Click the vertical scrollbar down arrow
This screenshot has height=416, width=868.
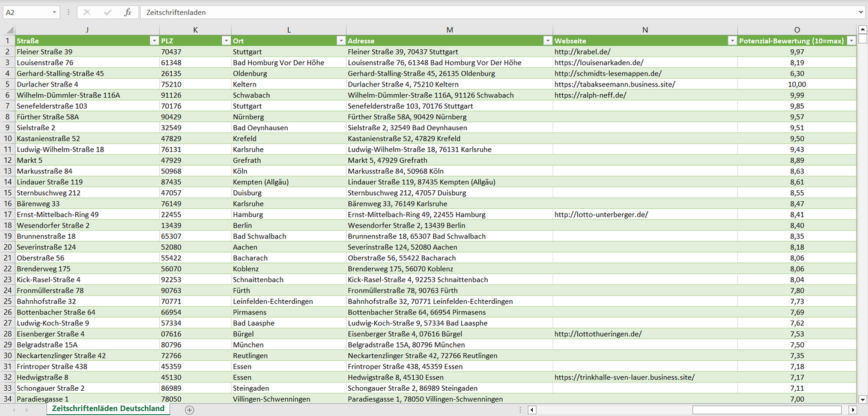coord(863,399)
